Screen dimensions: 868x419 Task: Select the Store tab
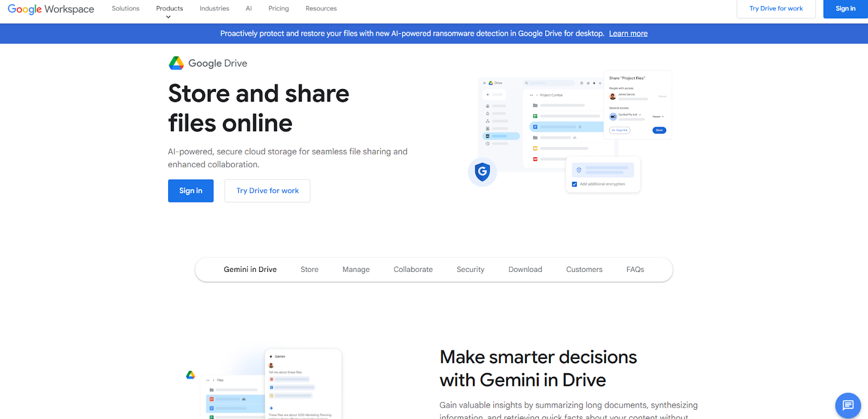(309, 270)
